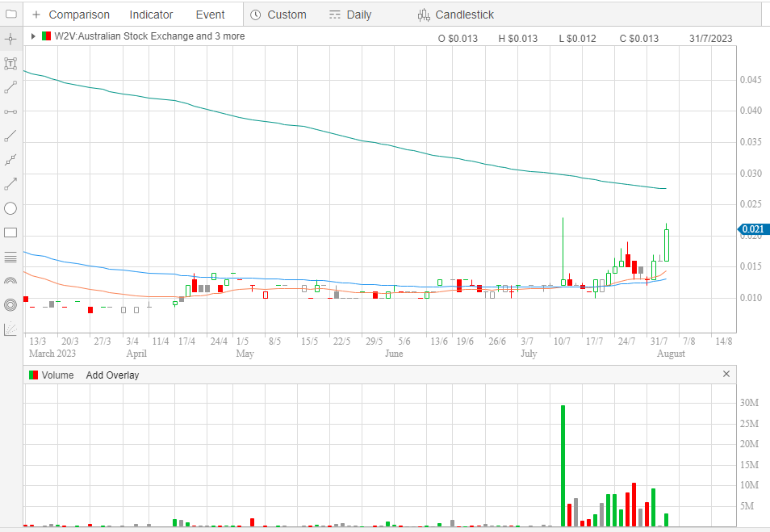Click the plus icon beside Comparison
The height and width of the screenshot is (532, 770).
tap(36, 15)
